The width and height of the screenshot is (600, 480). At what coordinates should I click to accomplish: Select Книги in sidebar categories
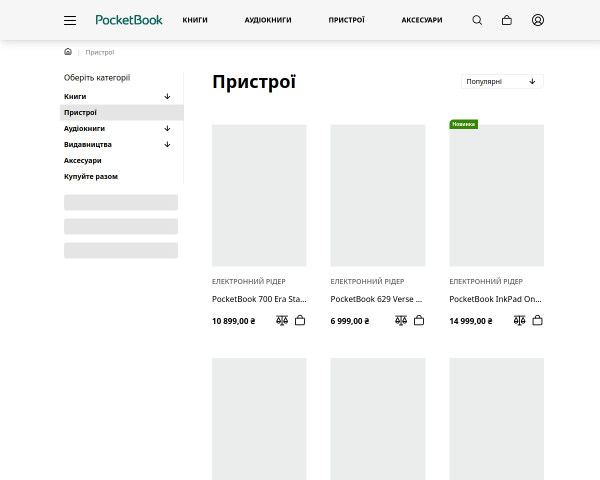75,96
